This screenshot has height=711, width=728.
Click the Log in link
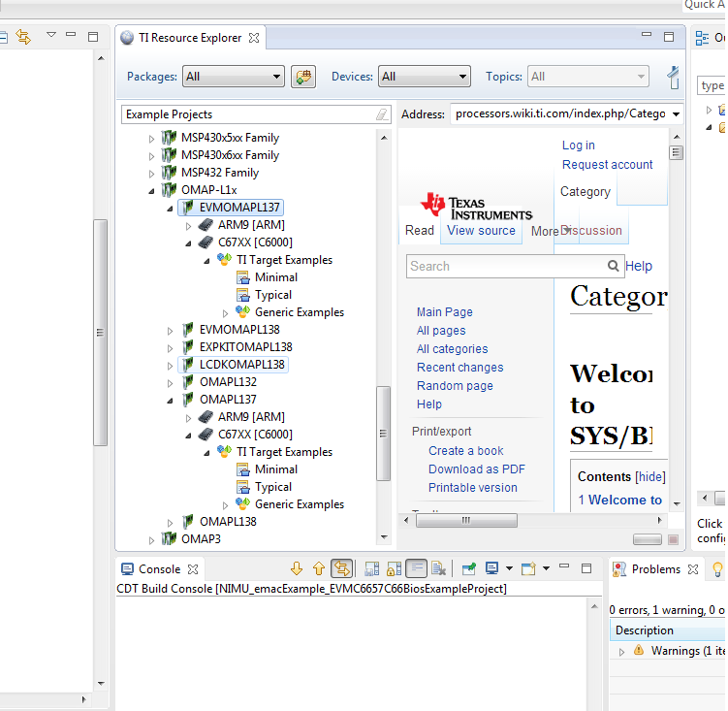point(578,145)
